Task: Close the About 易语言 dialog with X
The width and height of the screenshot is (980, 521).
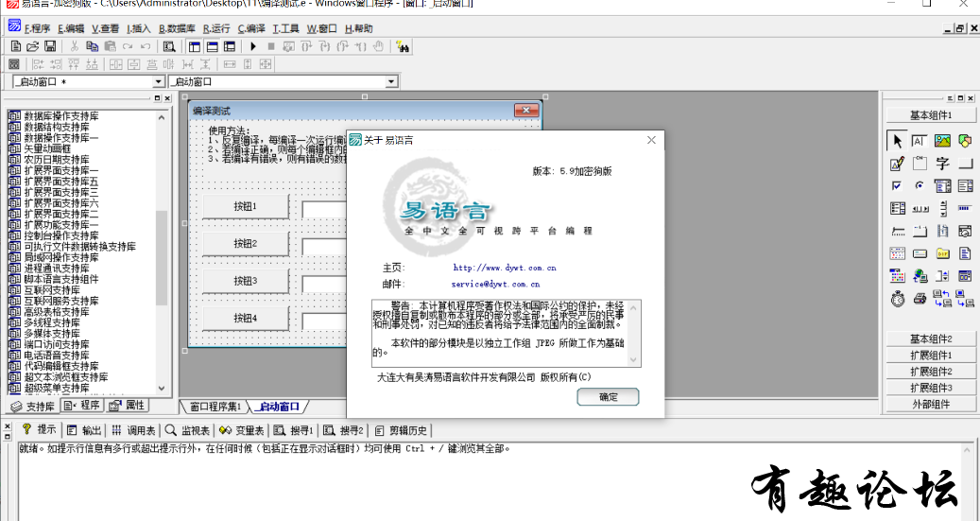Action: [x=651, y=140]
